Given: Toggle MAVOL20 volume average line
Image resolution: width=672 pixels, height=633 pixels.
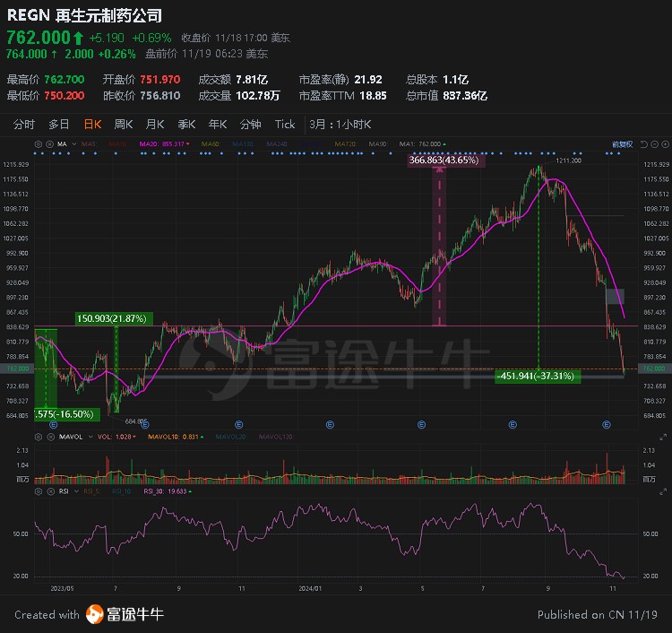Looking at the screenshot, I should [231, 437].
